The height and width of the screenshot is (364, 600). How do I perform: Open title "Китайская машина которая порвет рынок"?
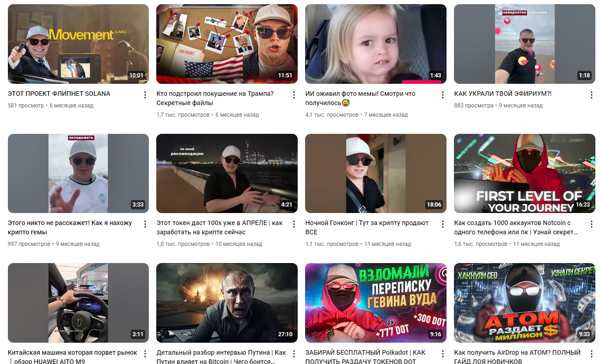pos(72,357)
